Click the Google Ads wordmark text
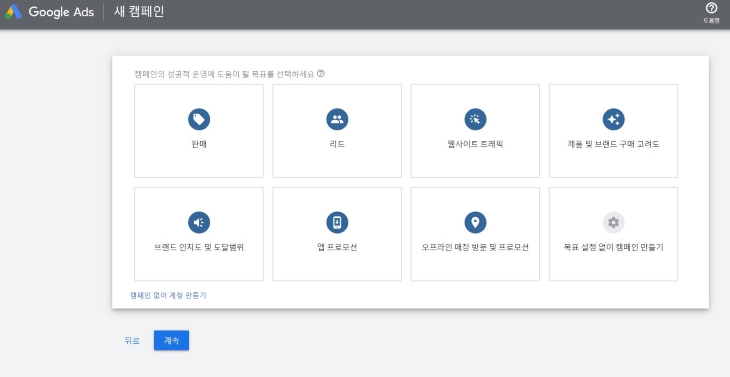This screenshot has height=377, width=730. 61,12
